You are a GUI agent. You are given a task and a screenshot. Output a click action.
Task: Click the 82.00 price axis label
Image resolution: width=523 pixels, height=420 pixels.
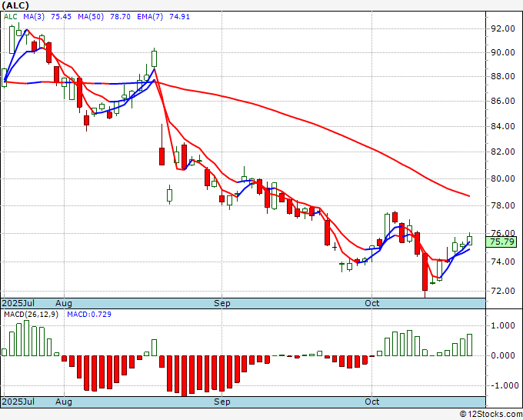coord(503,152)
